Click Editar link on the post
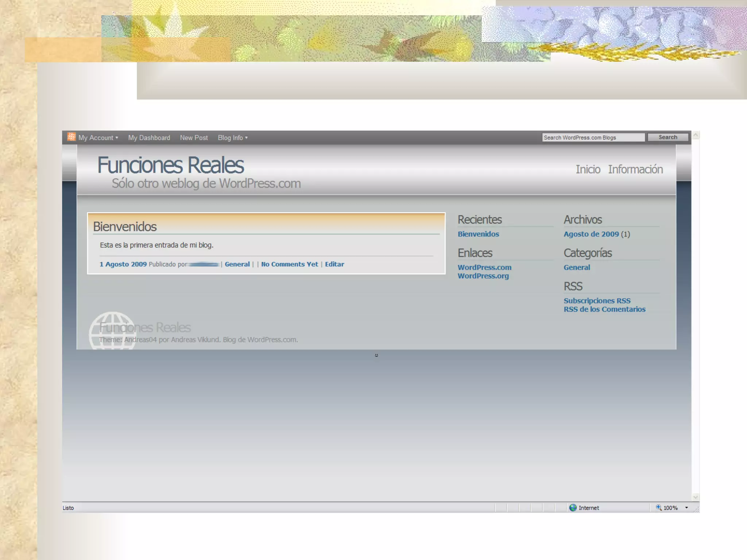The height and width of the screenshot is (560, 747). coord(334,264)
